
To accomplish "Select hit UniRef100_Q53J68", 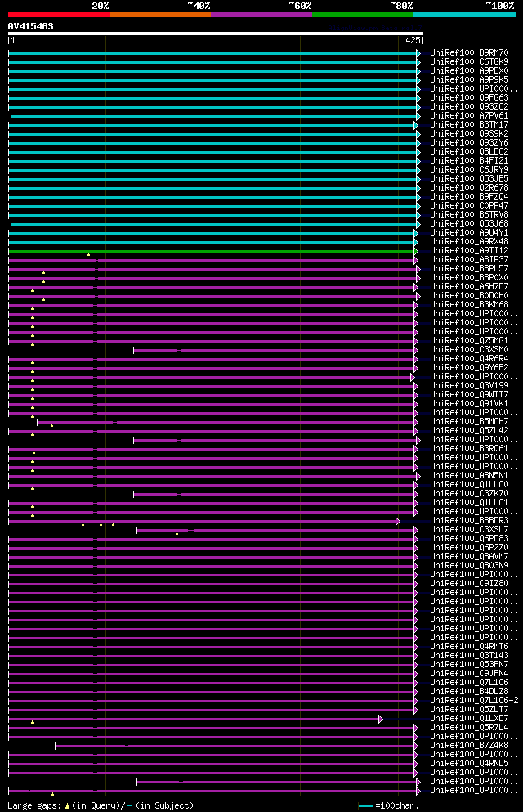I will tap(469, 224).
